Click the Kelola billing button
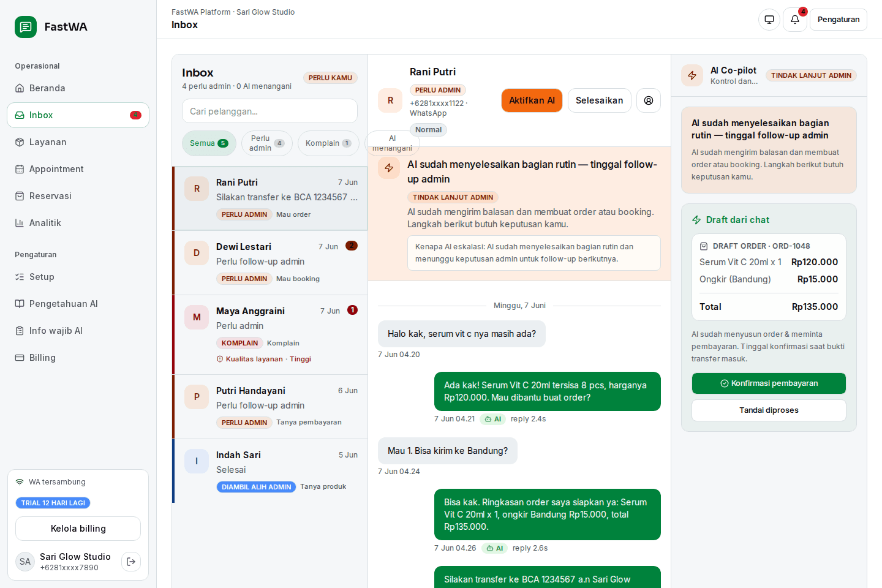This screenshot has height=588, width=882. [78, 529]
